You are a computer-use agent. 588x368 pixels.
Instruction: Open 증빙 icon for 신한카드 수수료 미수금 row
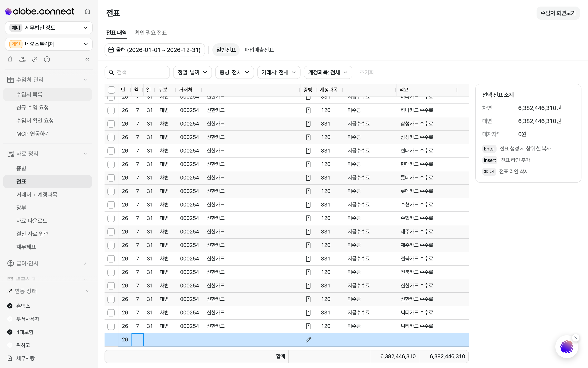(x=308, y=299)
